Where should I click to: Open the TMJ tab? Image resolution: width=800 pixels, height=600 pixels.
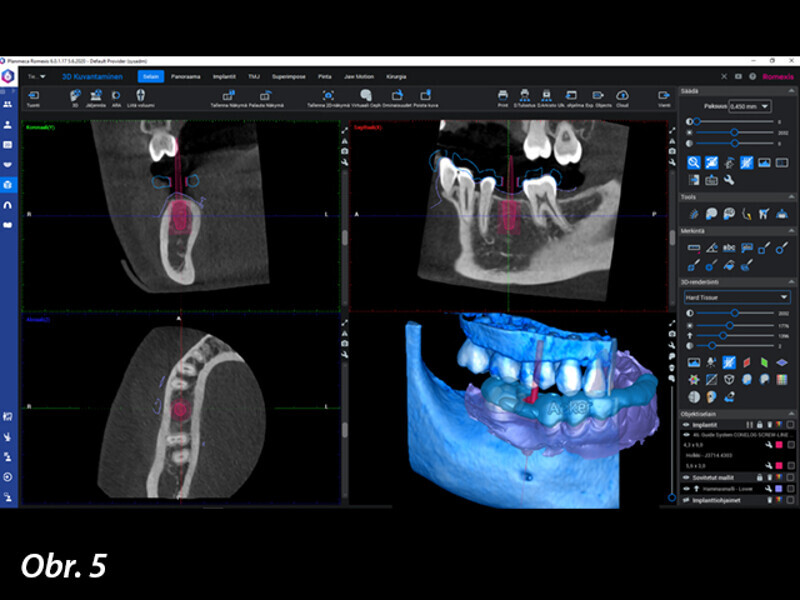[253, 76]
